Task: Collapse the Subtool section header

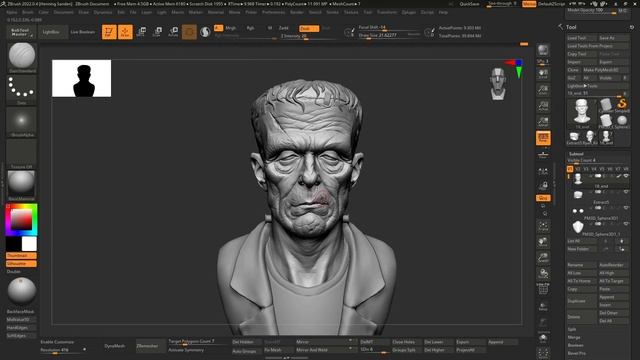Action: point(576,154)
